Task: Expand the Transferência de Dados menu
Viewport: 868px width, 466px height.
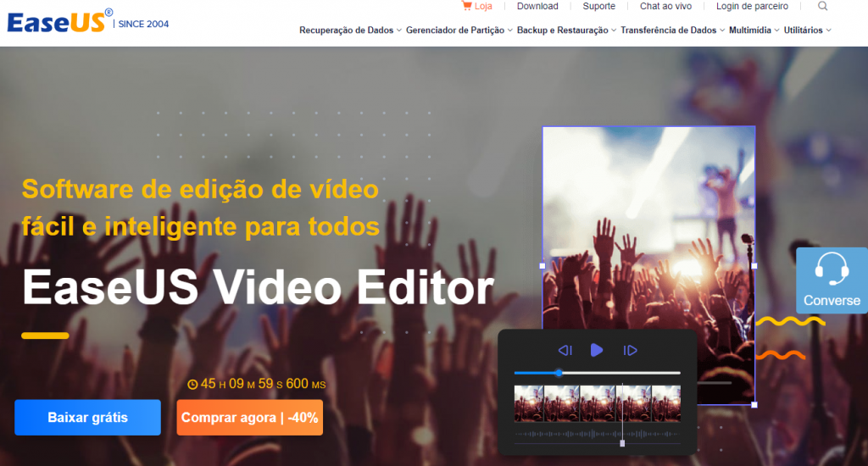Action: [x=672, y=30]
